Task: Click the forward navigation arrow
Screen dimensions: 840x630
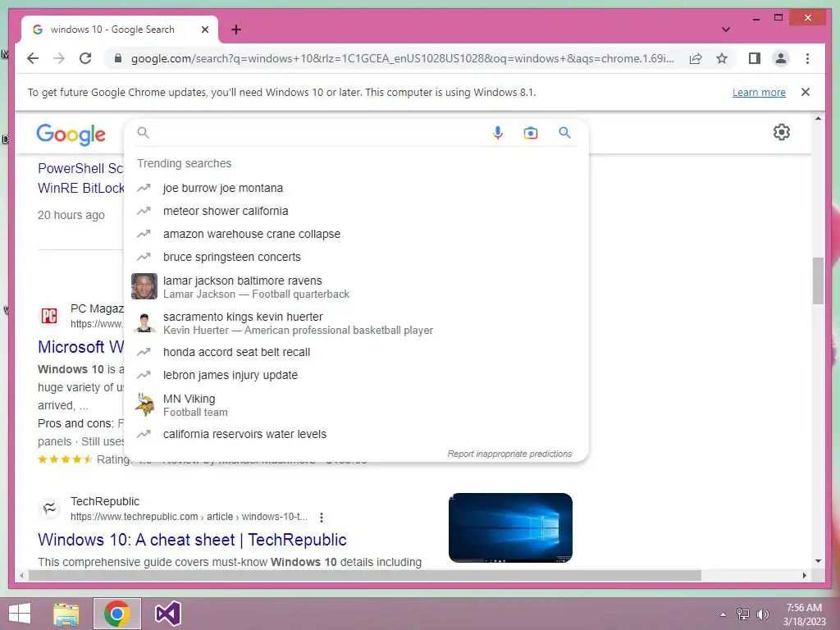Action: [59, 58]
